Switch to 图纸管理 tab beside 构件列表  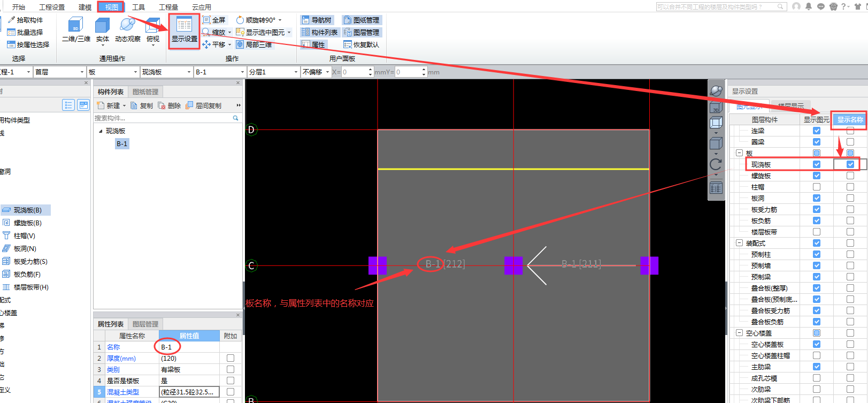(145, 92)
